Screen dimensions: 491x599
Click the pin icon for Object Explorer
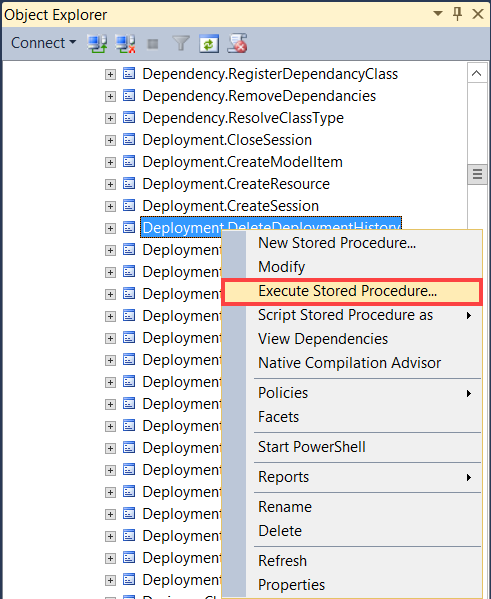point(457,14)
